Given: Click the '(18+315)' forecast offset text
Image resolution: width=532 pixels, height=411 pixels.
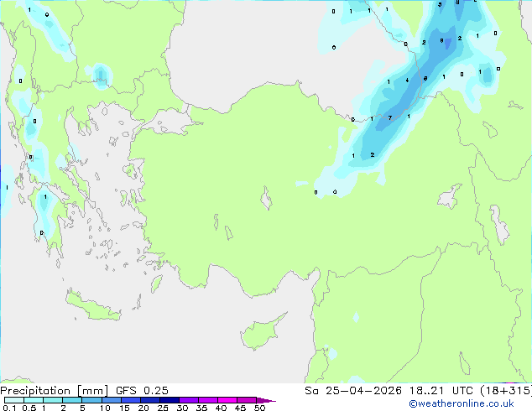Looking at the screenshot, I should click(x=506, y=391).
